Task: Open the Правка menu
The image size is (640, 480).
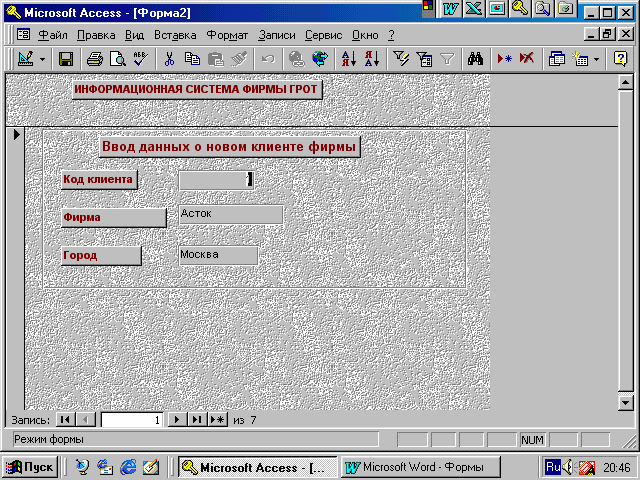Action: tap(96, 36)
